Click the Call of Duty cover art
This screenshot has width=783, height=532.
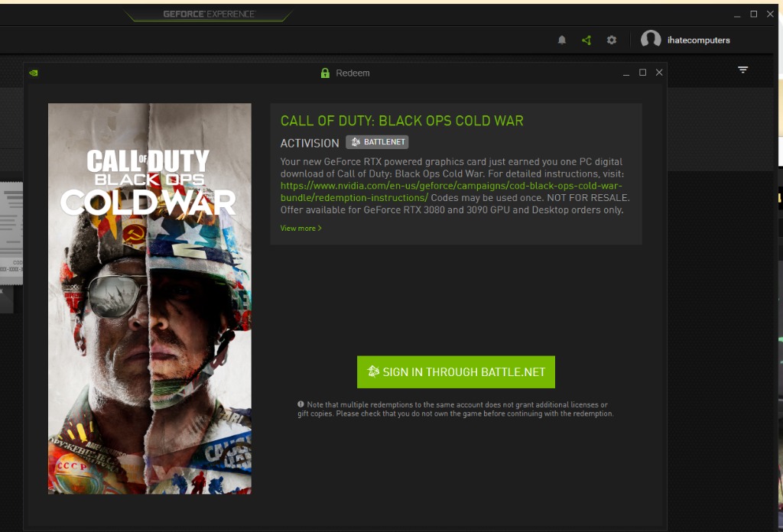pos(150,298)
